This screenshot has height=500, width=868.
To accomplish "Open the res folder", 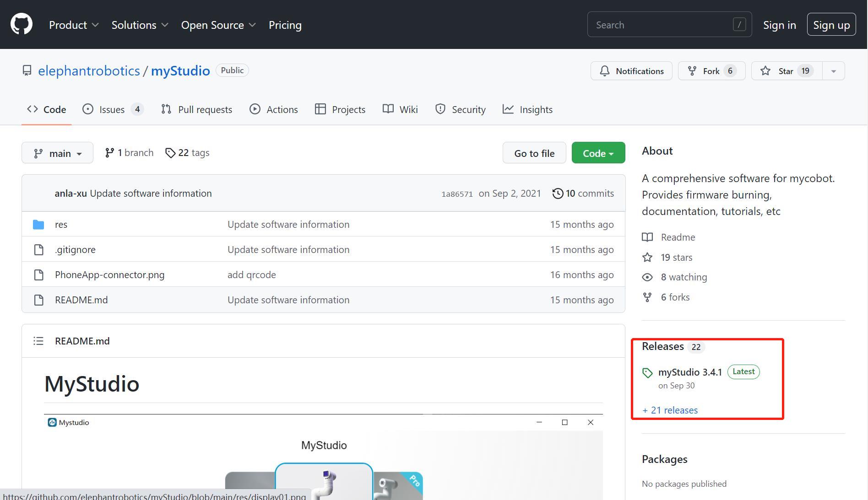I will [x=61, y=225].
